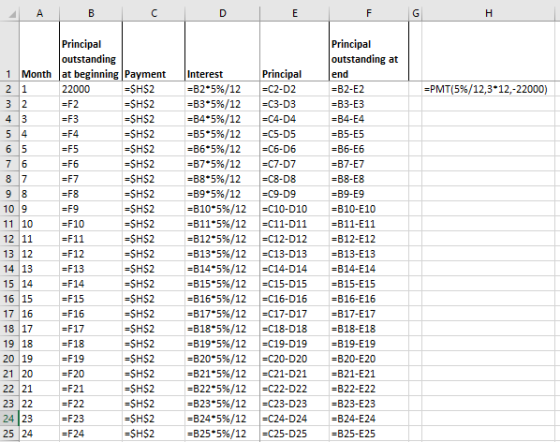Select the cell =B3-E3
560x442 pixels.
click(x=369, y=104)
